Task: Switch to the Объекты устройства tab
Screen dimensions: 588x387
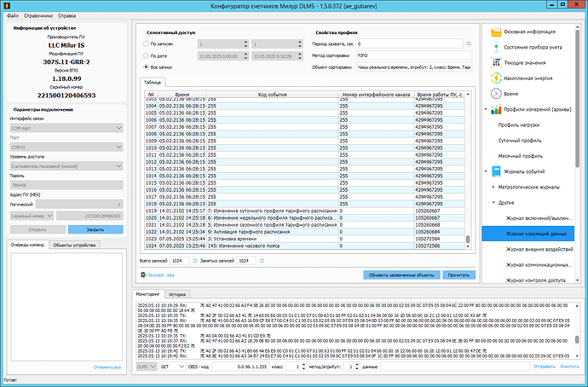Action: point(74,245)
